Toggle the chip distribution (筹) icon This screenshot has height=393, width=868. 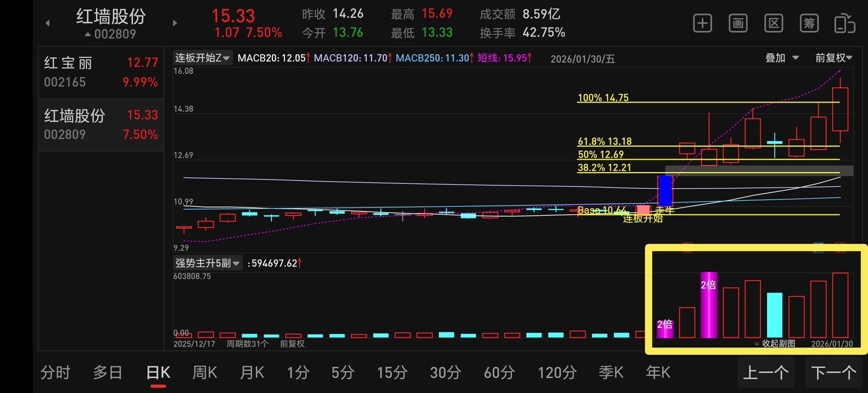click(809, 24)
